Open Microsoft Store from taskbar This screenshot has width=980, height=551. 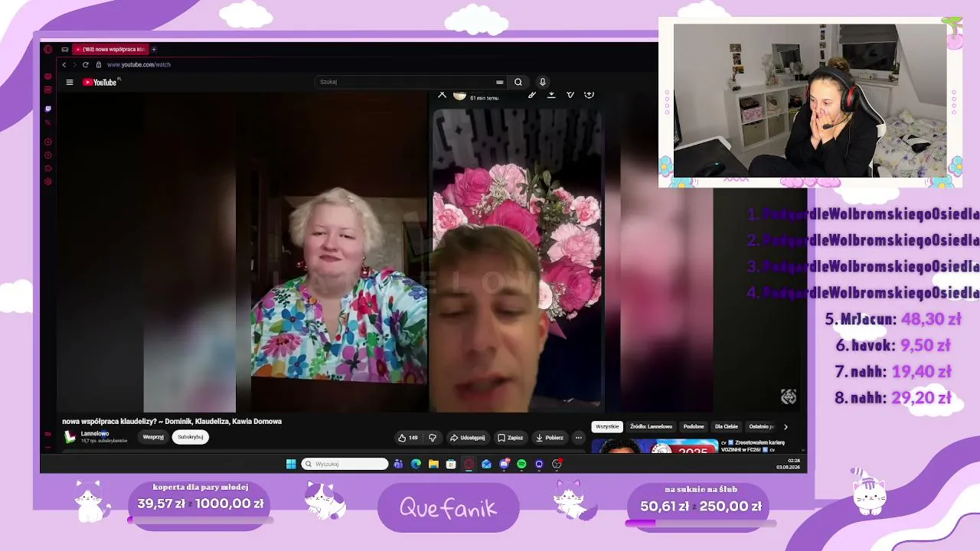click(451, 464)
